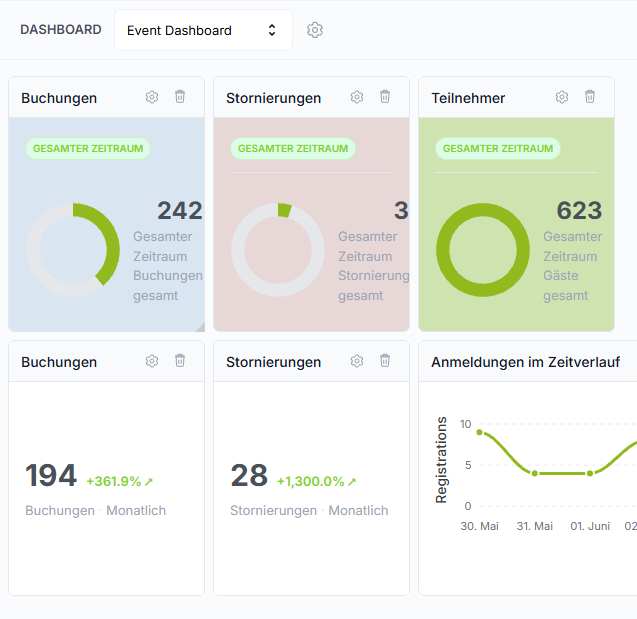Click the 30. Mai data point on the chart
Screen dimensions: 637x619
(x=479, y=432)
